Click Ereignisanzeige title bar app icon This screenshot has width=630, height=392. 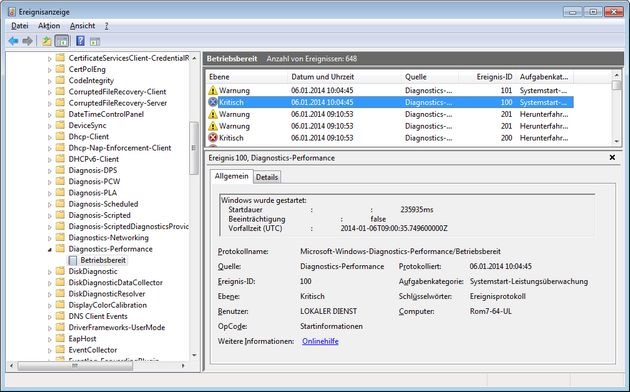point(12,12)
